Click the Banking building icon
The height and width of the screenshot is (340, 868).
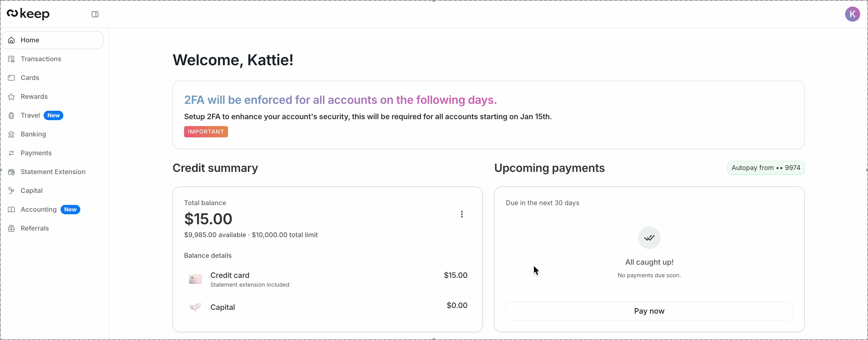coord(12,135)
